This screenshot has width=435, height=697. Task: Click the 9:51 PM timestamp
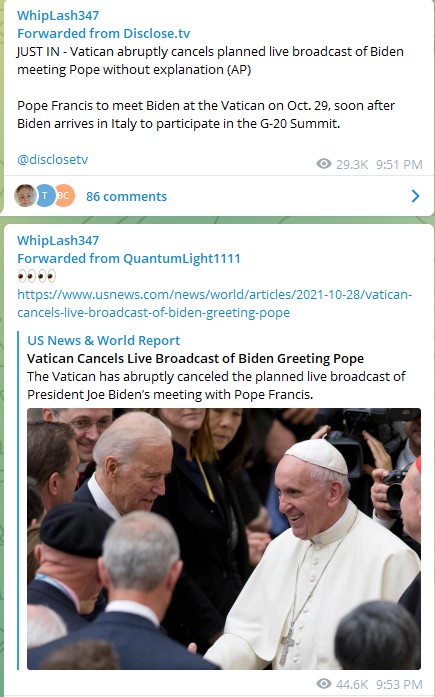tap(399, 164)
